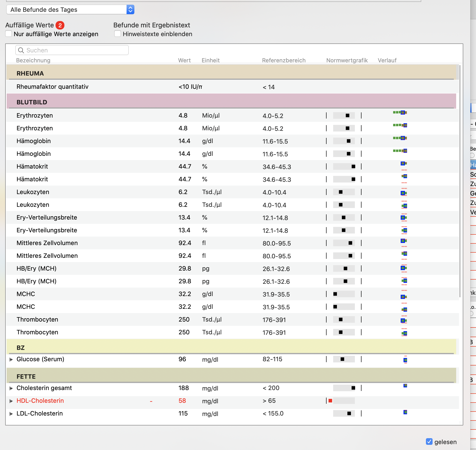Click the Suchen search field
This screenshot has height=450, width=476.
click(72, 50)
